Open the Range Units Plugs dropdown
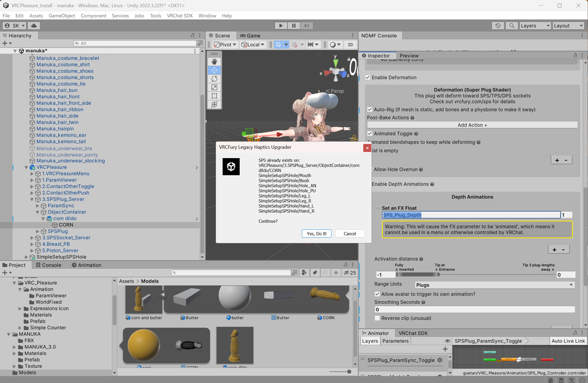588x383 pixels. pyautogui.click(x=495, y=285)
